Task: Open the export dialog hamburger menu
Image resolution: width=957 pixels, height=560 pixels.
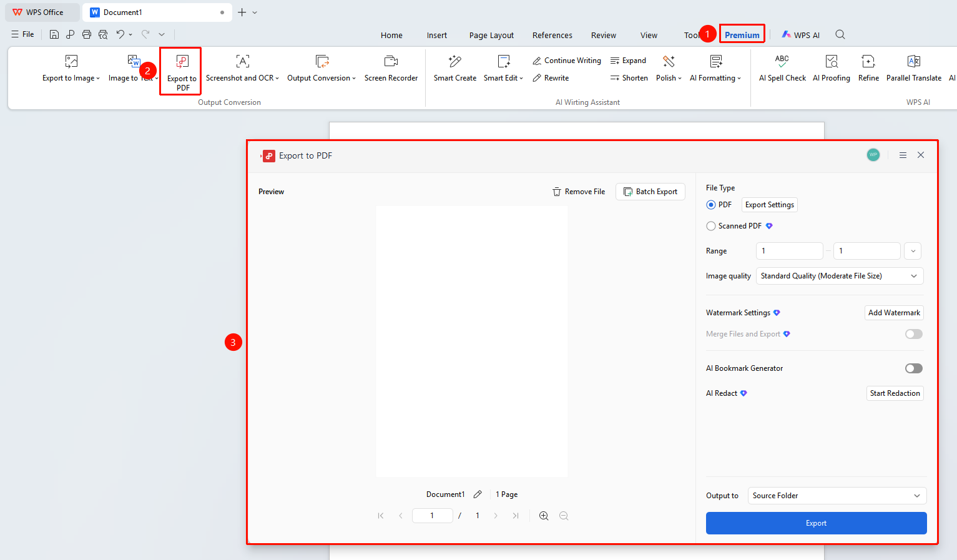Action: [903, 155]
